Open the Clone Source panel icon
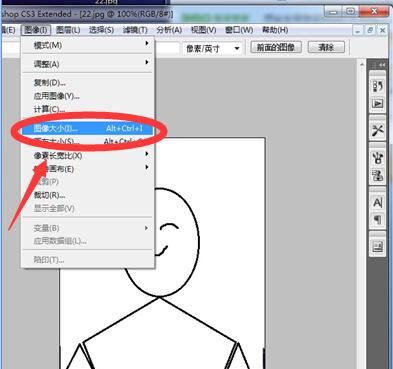 tap(378, 175)
